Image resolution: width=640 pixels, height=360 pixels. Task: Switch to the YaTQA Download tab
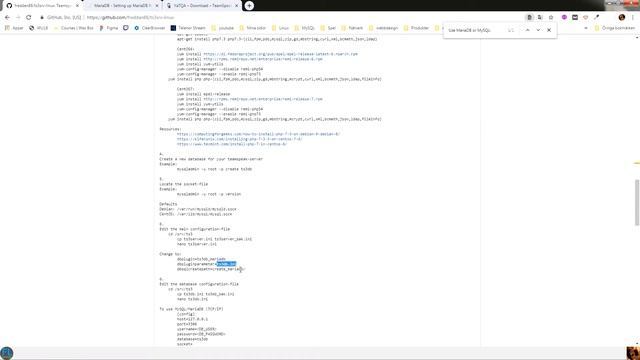coord(203,6)
